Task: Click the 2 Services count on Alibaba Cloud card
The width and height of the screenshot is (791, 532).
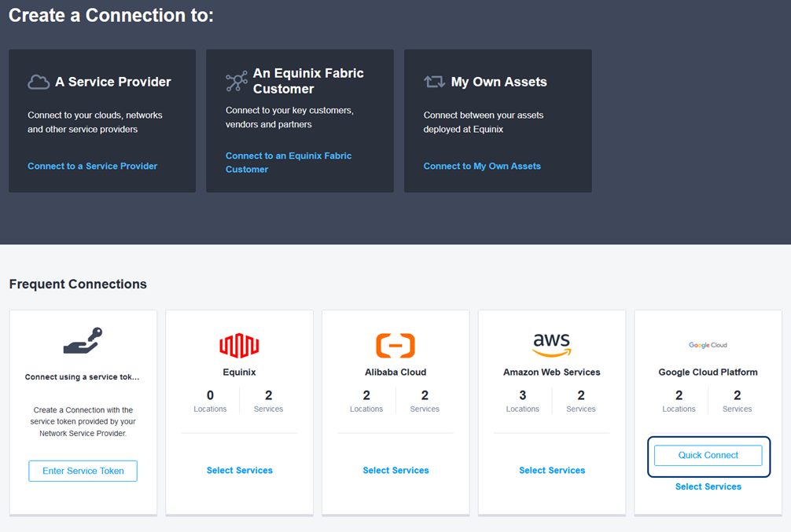Action: [x=425, y=401]
